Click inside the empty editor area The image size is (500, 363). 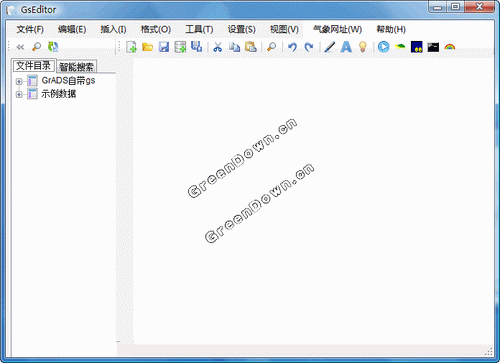tap(313, 200)
